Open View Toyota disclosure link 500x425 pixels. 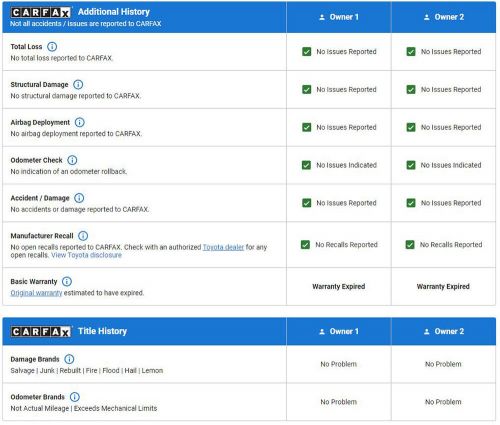(x=86, y=255)
